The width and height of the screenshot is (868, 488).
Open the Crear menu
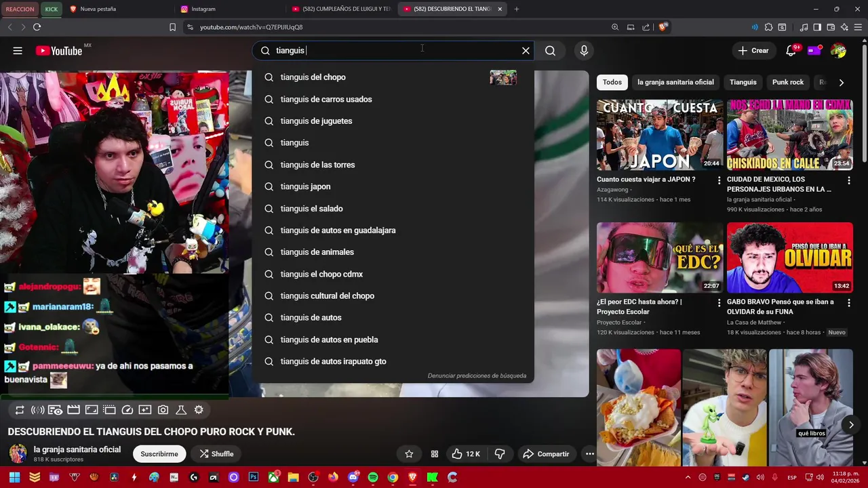pyautogui.click(x=753, y=51)
